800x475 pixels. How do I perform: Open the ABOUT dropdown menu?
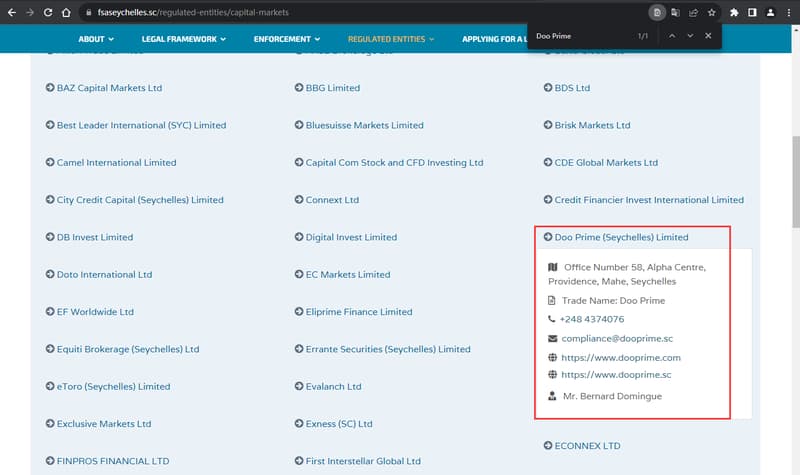click(95, 39)
